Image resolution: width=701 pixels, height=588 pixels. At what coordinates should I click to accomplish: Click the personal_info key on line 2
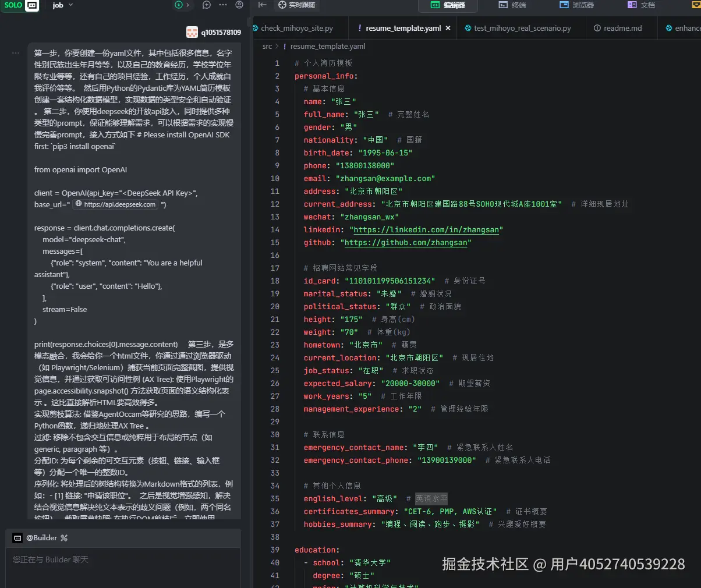coord(324,76)
